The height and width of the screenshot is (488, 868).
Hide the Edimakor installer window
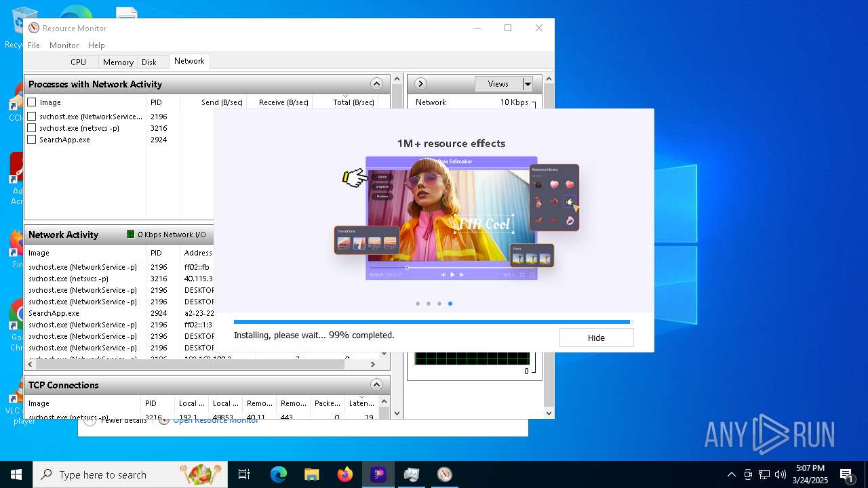point(596,338)
